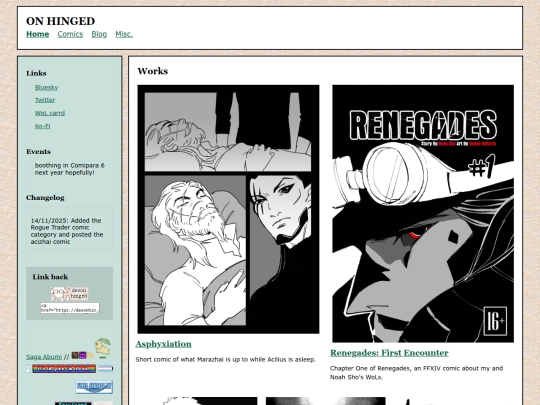Click the Saga Abumi link
The height and width of the screenshot is (405, 540).
pyautogui.click(x=44, y=357)
